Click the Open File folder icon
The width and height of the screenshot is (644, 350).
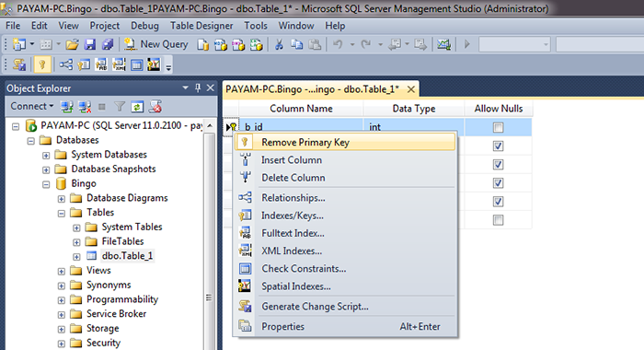point(72,44)
